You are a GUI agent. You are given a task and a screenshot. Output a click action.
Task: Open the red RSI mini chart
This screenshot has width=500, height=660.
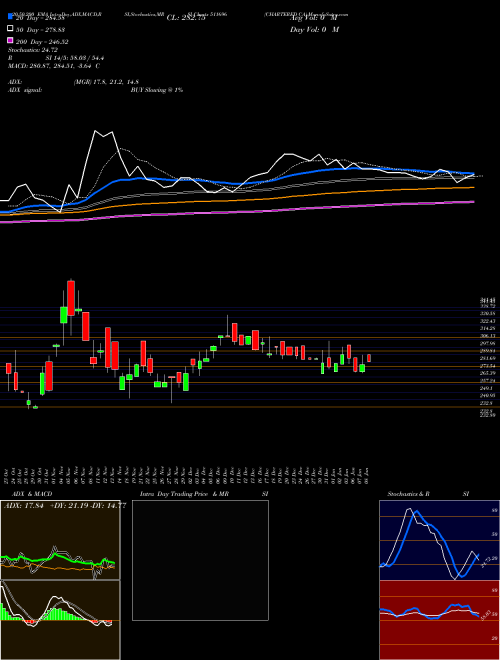[x=439, y=620]
